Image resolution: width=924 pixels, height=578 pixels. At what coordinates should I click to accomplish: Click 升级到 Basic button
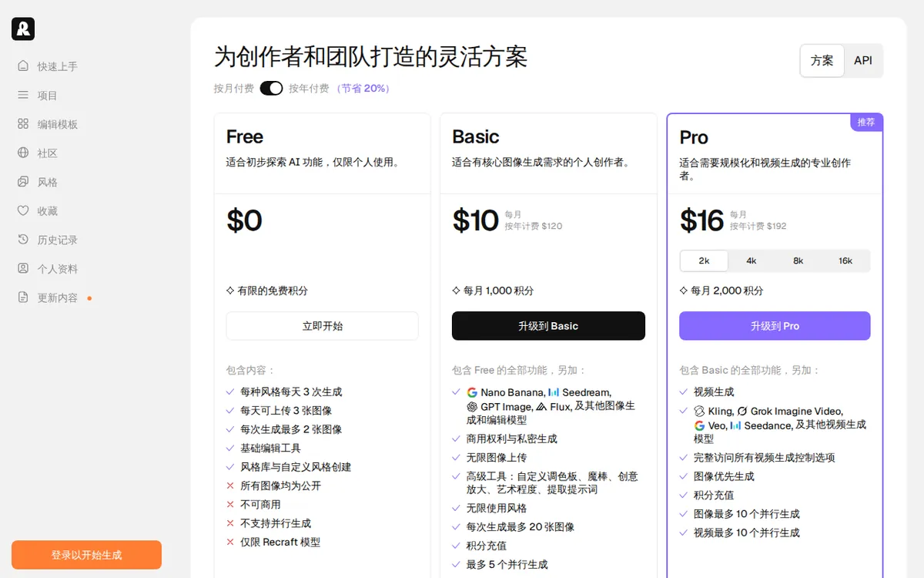[548, 326]
